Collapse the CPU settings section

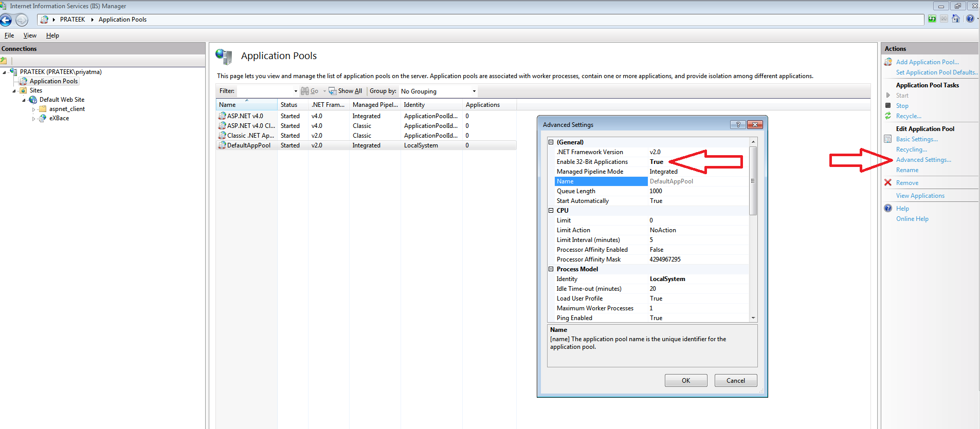pyautogui.click(x=551, y=211)
